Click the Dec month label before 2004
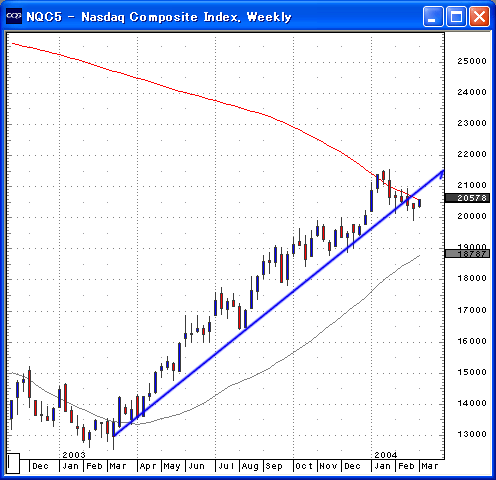This screenshot has width=496, height=480. coord(352,466)
